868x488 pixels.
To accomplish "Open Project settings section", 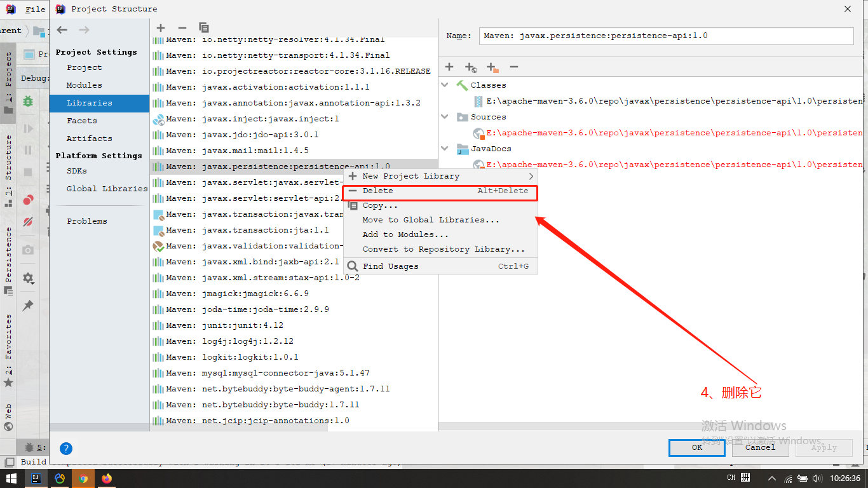I will click(84, 67).
